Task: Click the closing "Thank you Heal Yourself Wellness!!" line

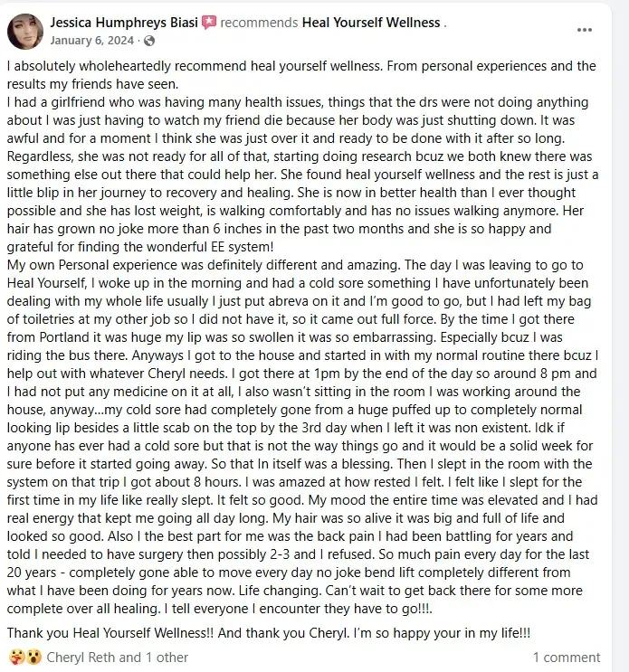Action: click(x=110, y=633)
